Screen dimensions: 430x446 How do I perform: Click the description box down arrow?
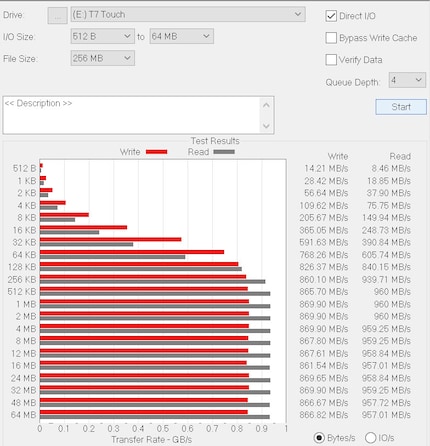tap(266, 126)
